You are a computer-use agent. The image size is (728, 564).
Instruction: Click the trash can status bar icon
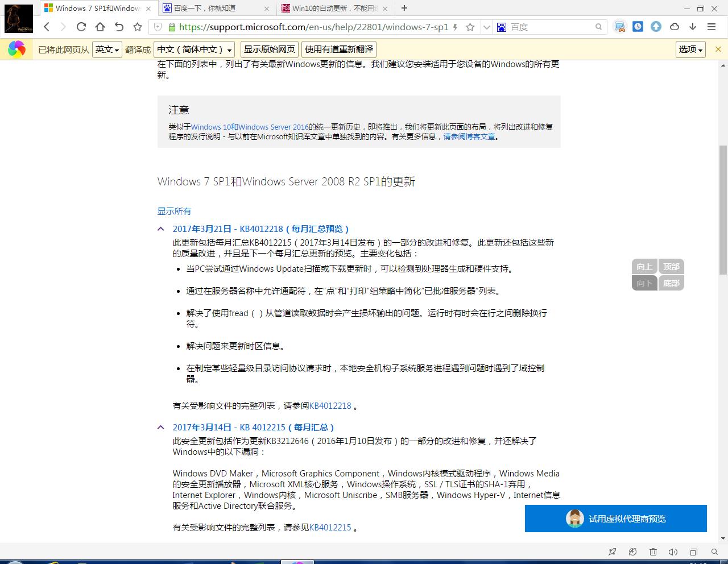pyautogui.click(x=653, y=551)
